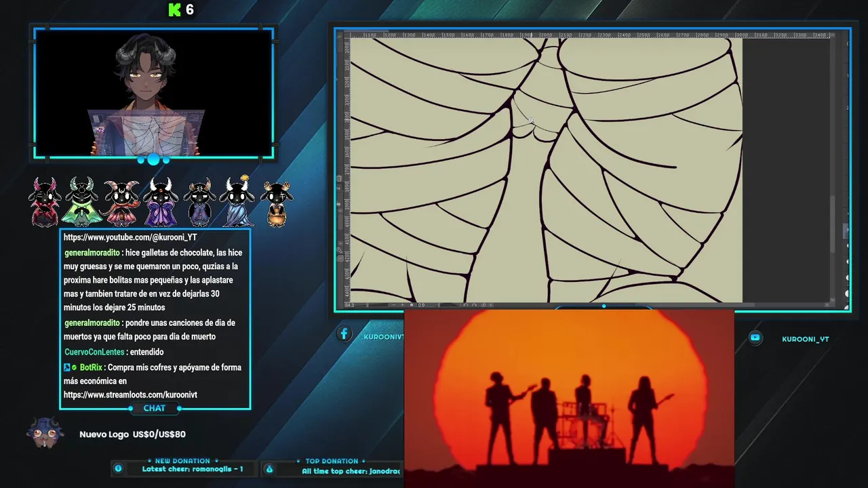Click the CHAT label under the chat box

click(x=155, y=408)
